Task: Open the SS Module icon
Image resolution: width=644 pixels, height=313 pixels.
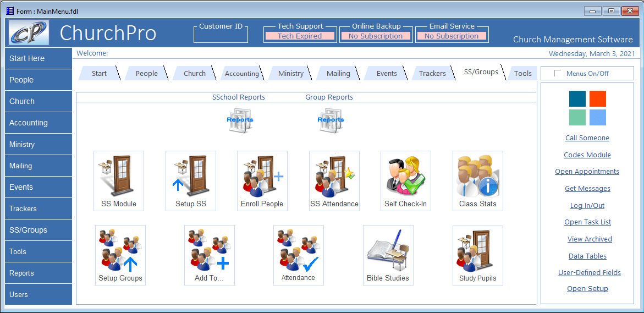Action: [x=119, y=181]
